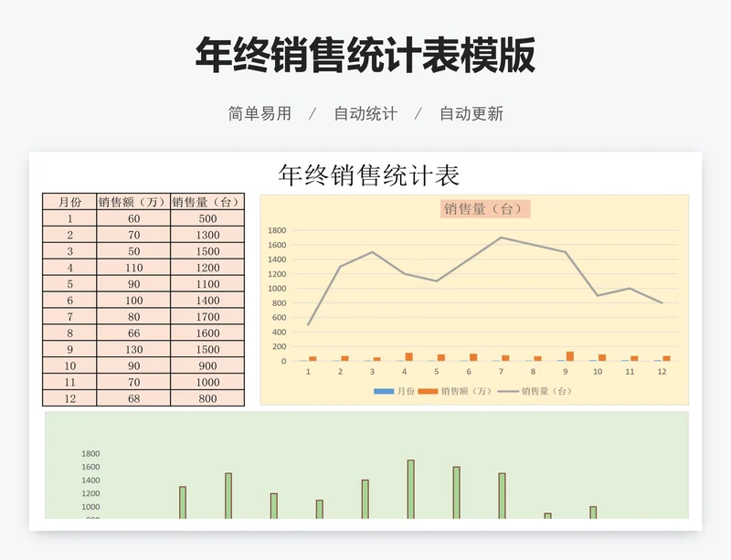Click the table cell with value 68

(x=133, y=398)
